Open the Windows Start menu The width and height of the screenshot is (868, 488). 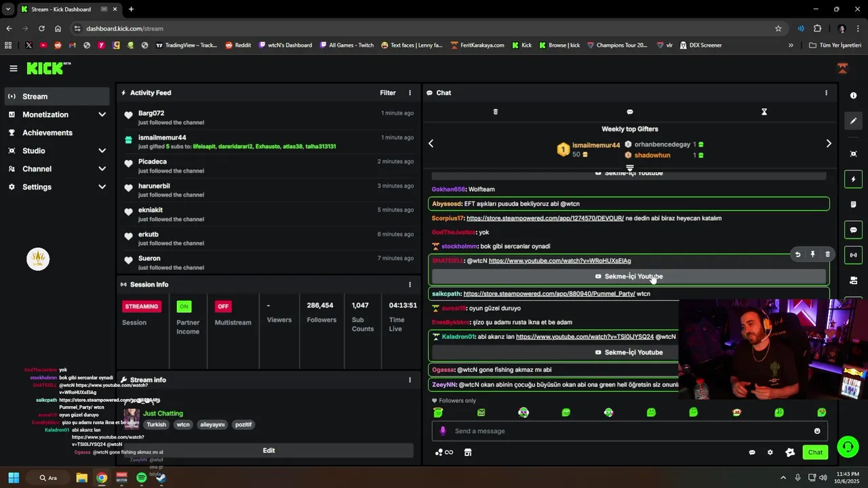(x=14, y=478)
